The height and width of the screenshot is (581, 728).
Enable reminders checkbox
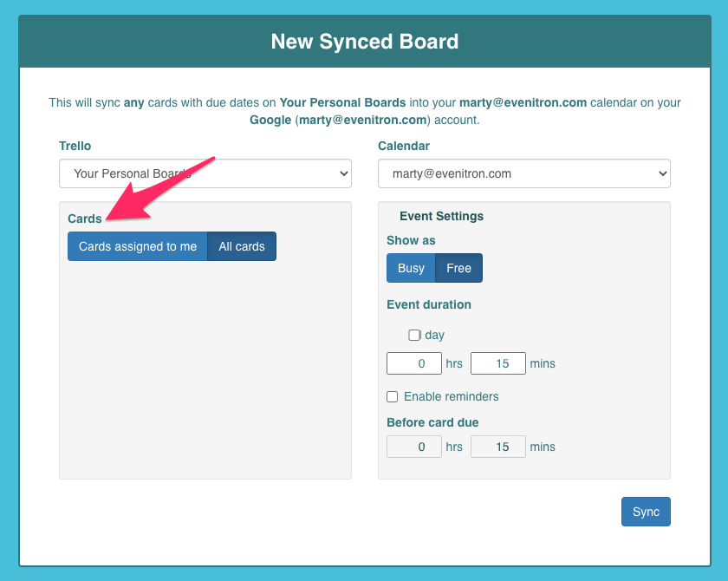(393, 396)
